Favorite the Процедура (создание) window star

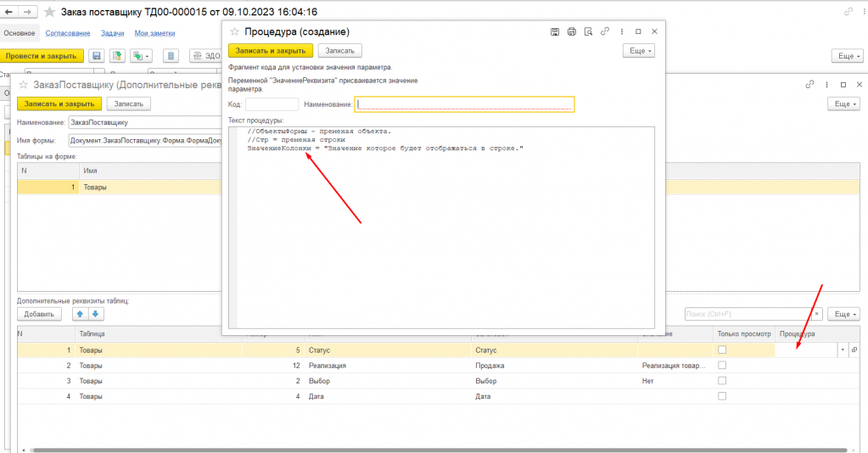point(235,32)
